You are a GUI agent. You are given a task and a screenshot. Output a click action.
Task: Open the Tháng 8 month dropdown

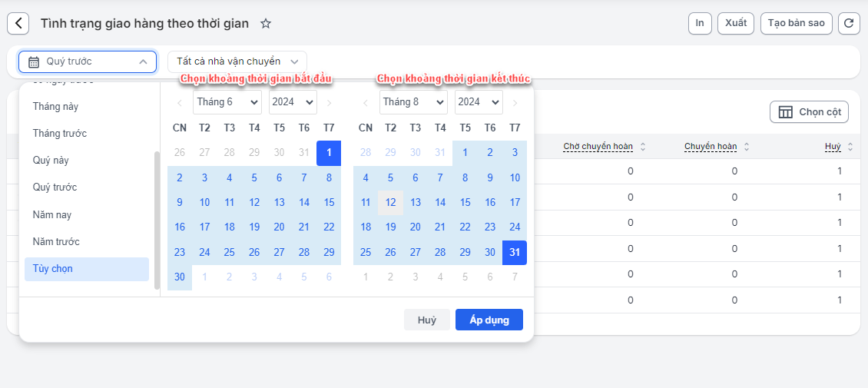point(413,102)
